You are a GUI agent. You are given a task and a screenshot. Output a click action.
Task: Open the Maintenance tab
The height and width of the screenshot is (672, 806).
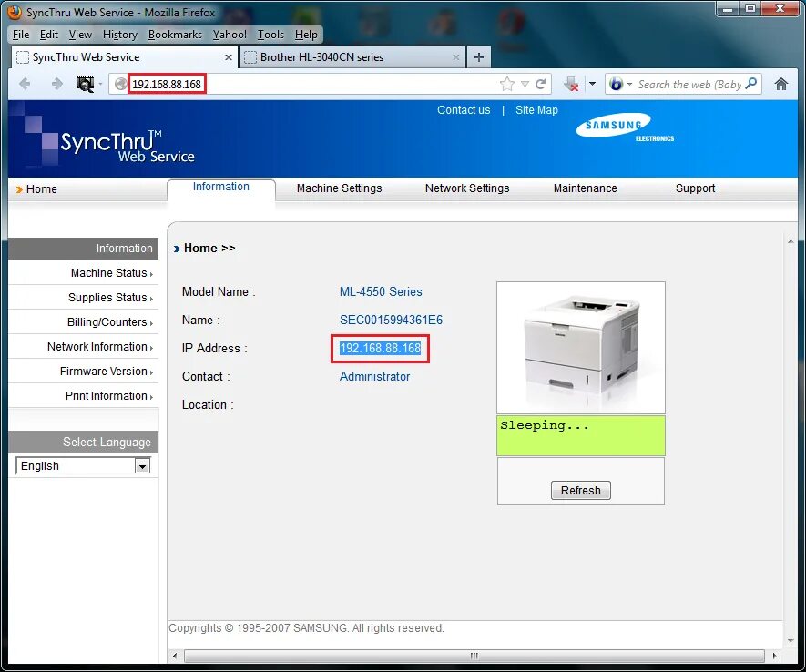pyautogui.click(x=585, y=188)
